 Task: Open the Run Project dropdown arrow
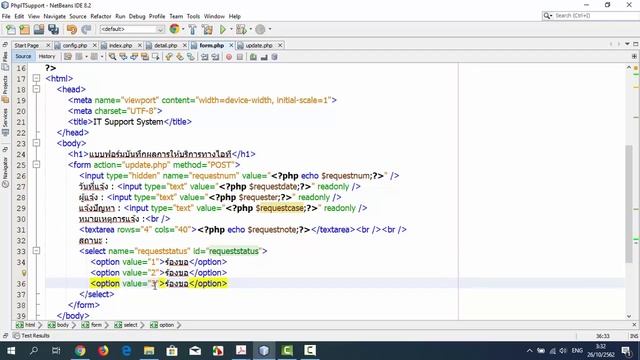coord(231,29)
